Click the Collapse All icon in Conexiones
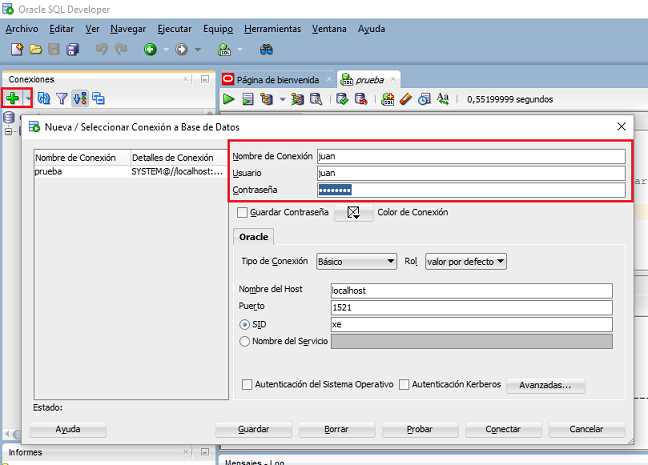The width and height of the screenshot is (648, 465). [98, 98]
